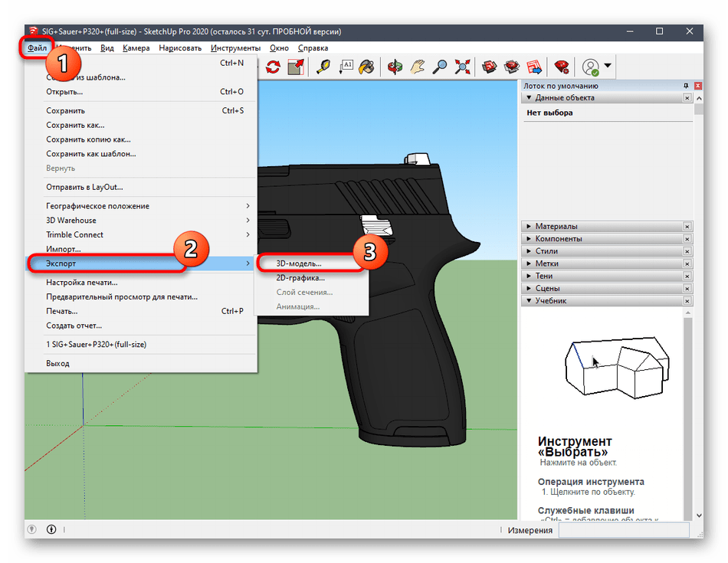Click the Zoom Extents tool

click(462, 67)
